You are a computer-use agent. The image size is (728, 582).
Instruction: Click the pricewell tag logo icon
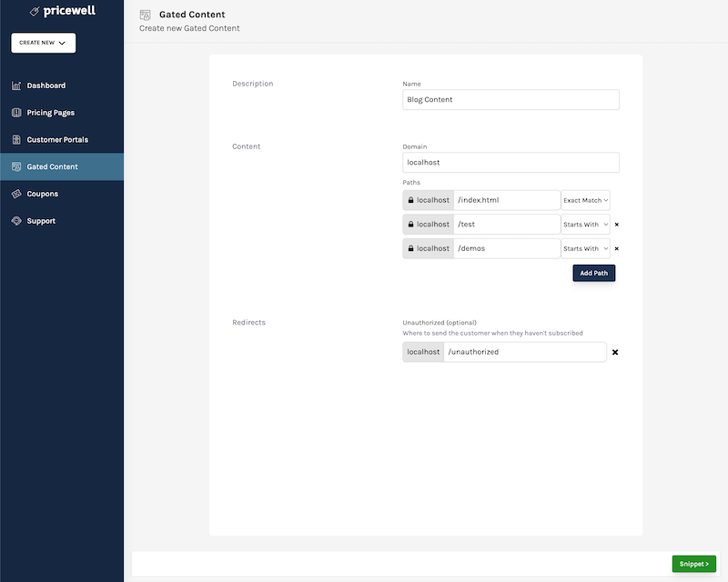35,12
